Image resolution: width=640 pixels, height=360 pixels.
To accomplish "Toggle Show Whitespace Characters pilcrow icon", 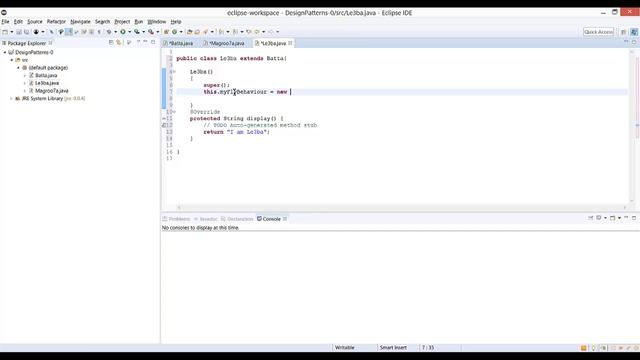I will coord(99,32).
